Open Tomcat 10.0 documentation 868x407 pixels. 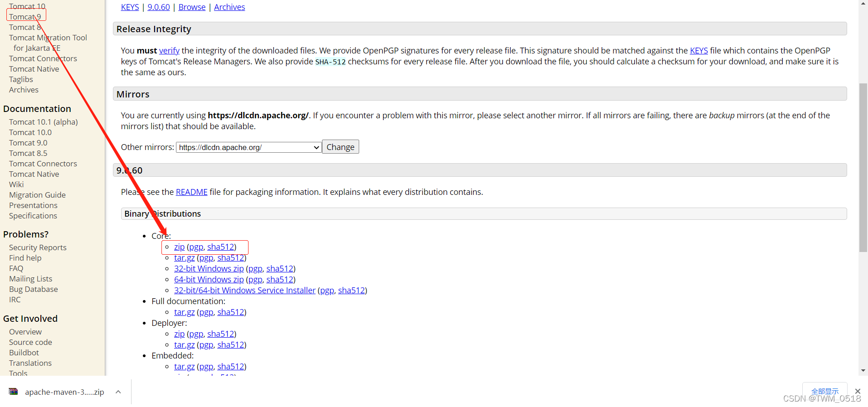pyautogui.click(x=30, y=132)
